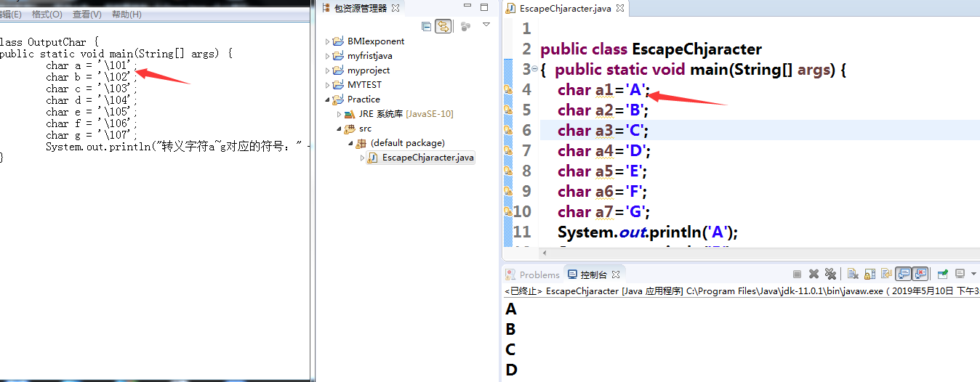
Task: Expand the JRE 系统库 node
Action: pos(339,114)
